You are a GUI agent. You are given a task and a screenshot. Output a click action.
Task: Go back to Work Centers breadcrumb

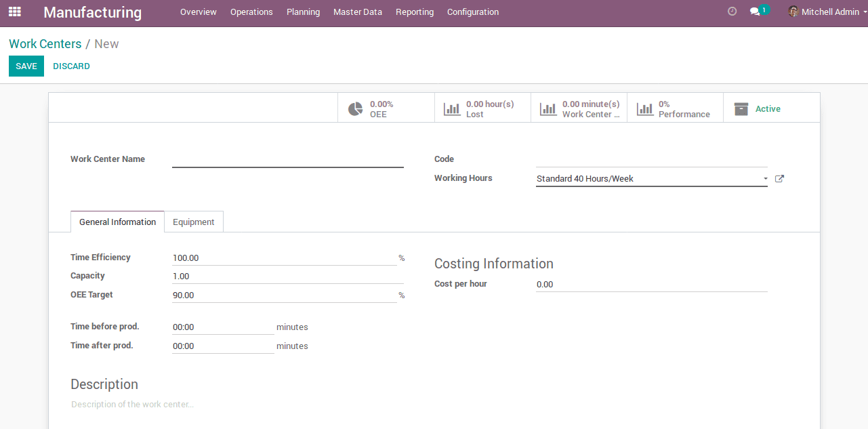point(45,44)
